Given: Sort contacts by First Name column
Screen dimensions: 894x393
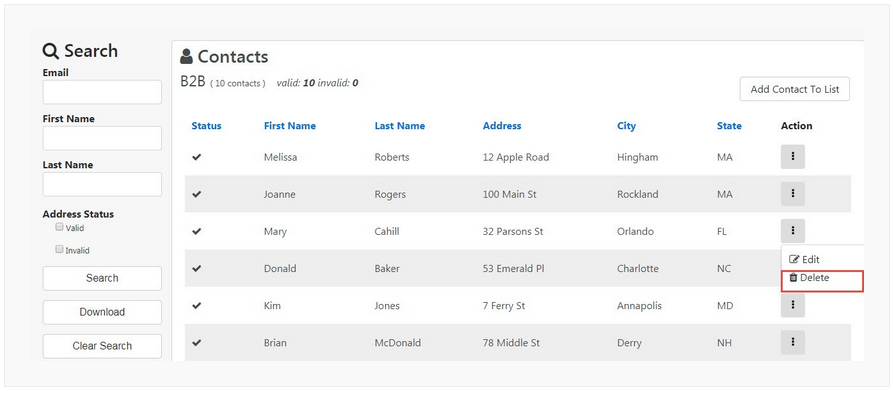Looking at the screenshot, I should 290,126.
